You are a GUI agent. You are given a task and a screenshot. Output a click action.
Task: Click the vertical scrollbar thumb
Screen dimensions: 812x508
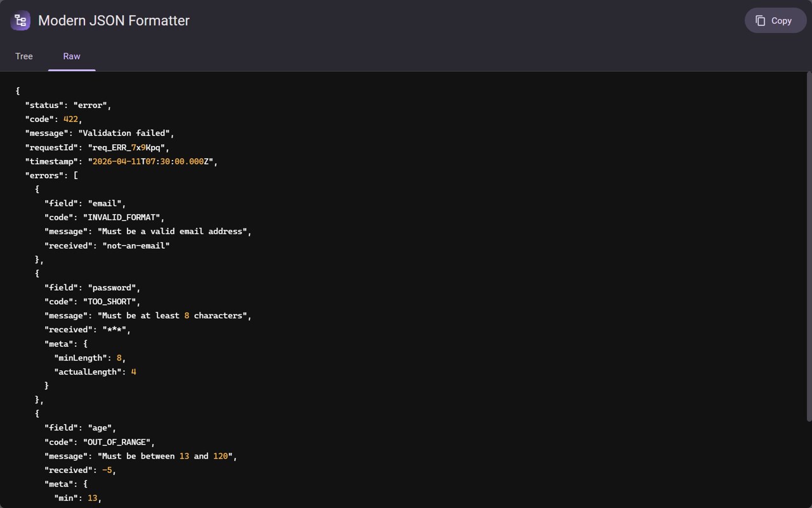pos(809,247)
